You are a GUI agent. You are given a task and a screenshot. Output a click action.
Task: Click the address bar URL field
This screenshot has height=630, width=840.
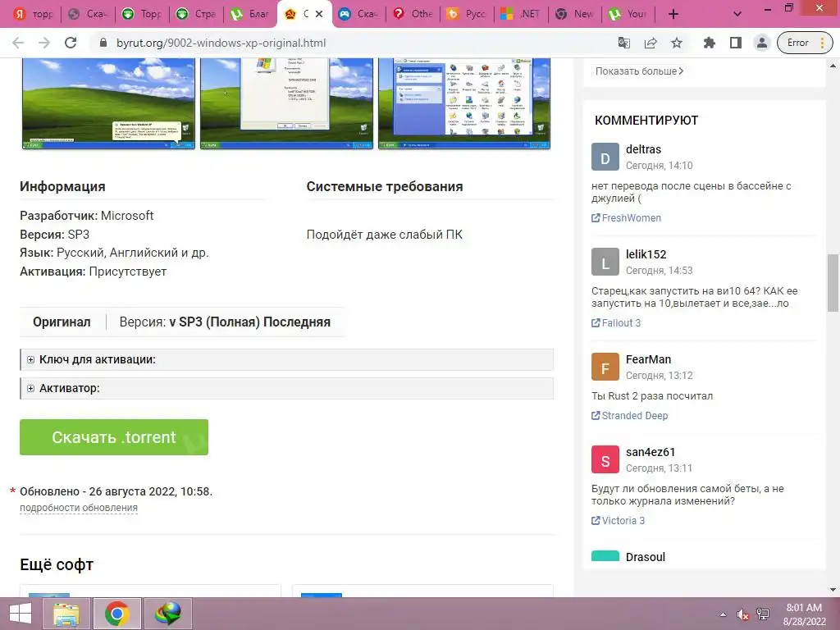pyautogui.click(x=354, y=43)
